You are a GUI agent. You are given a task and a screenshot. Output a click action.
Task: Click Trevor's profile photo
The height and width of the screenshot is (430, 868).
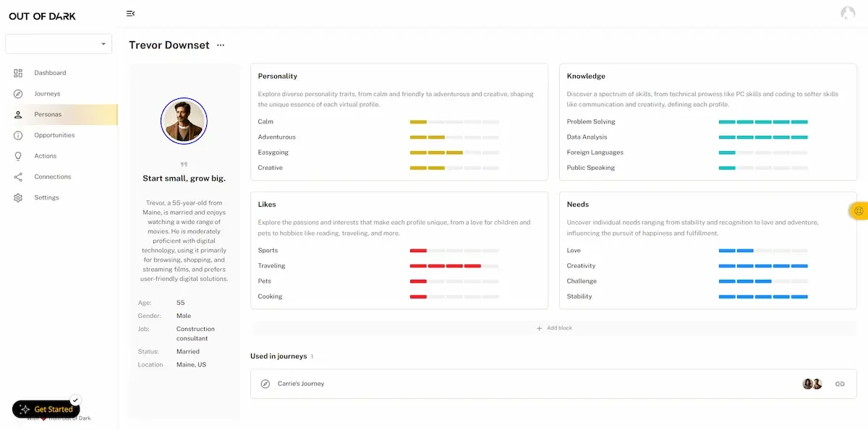click(x=184, y=121)
